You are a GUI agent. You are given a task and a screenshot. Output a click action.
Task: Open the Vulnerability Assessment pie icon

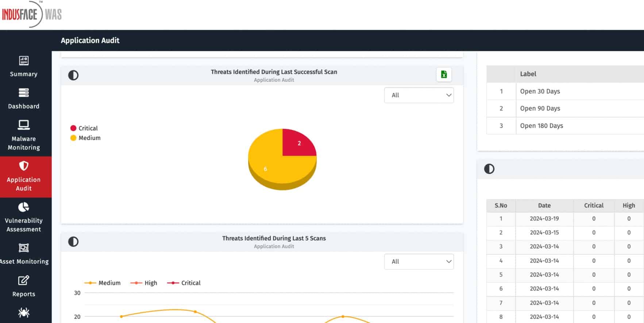point(24,207)
